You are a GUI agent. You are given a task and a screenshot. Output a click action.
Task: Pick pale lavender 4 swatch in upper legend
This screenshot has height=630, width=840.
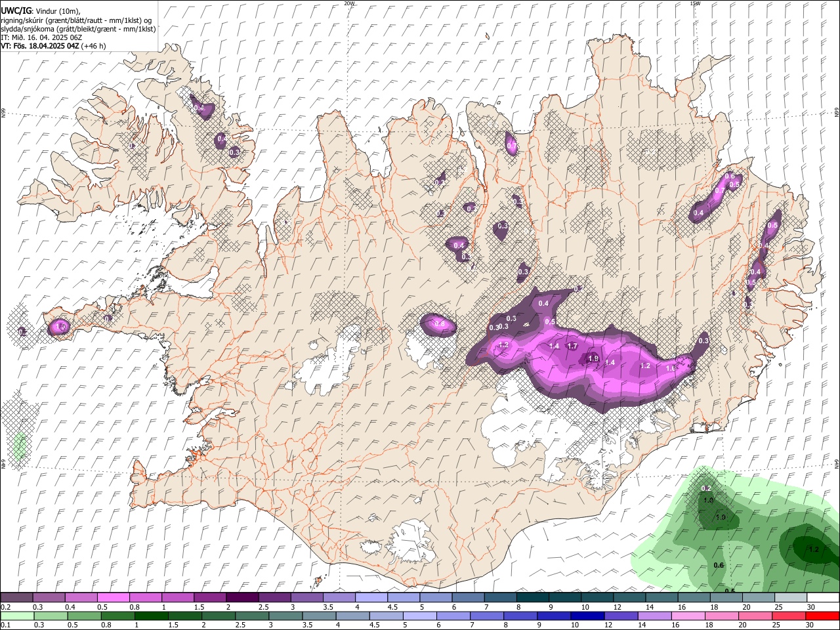[371, 598]
